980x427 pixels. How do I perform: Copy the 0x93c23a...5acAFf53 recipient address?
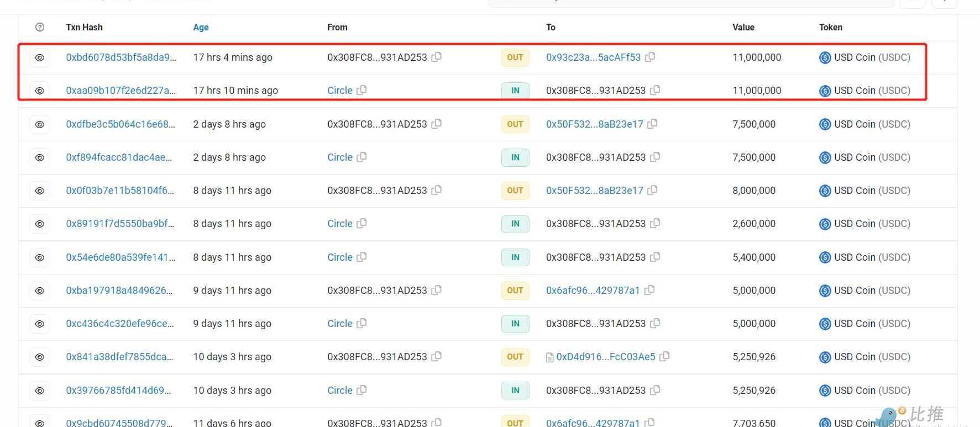point(650,57)
